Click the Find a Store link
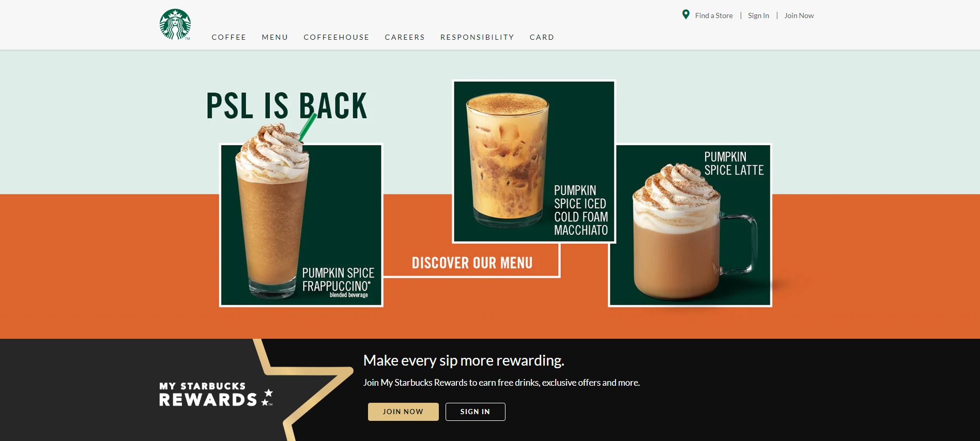Viewport: 980px width, 441px height. pyautogui.click(x=714, y=15)
